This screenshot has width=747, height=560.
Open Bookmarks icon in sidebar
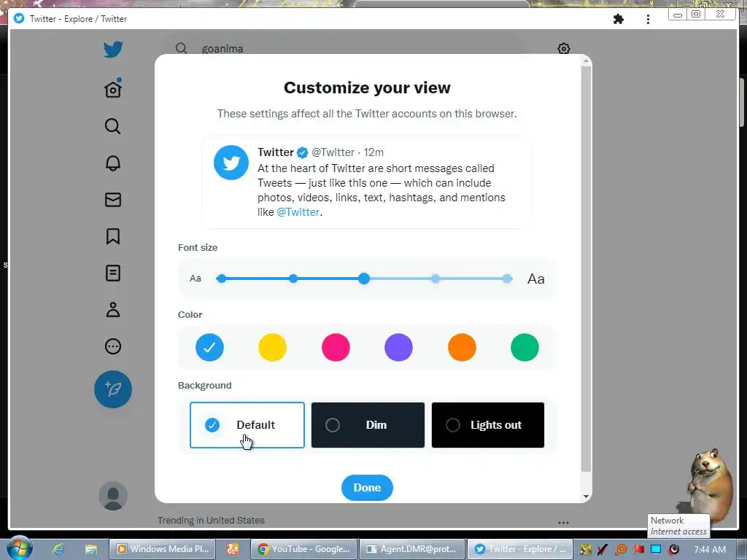point(113,236)
